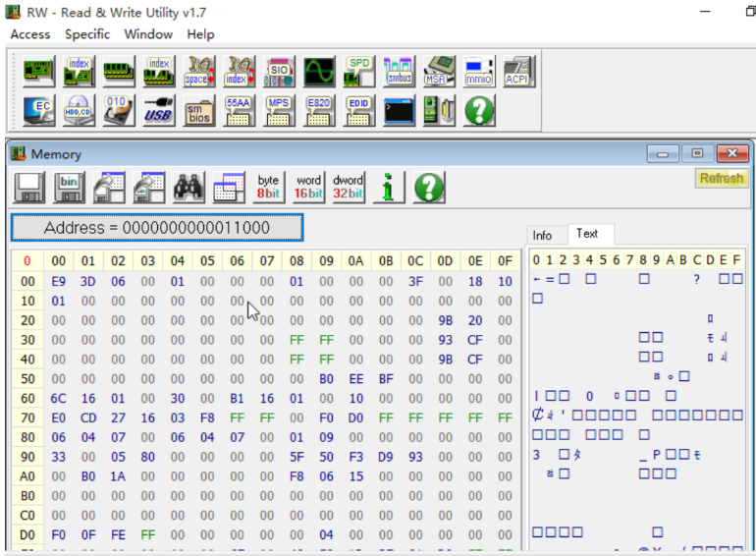756x556 pixels.
Task: Open the Specific menu
Action: tap(87, 34)
